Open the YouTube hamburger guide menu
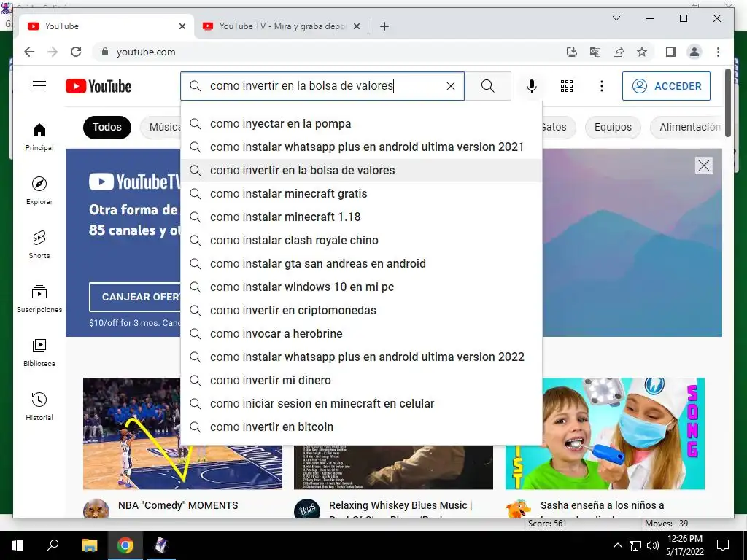The image size is (747, 560). [x=39, y=86]
